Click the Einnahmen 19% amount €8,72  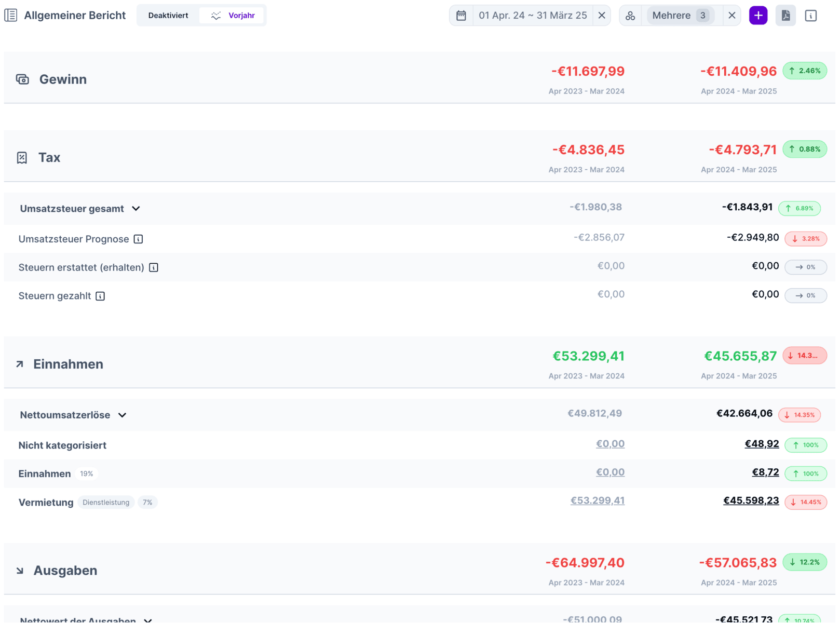[765, 472]
